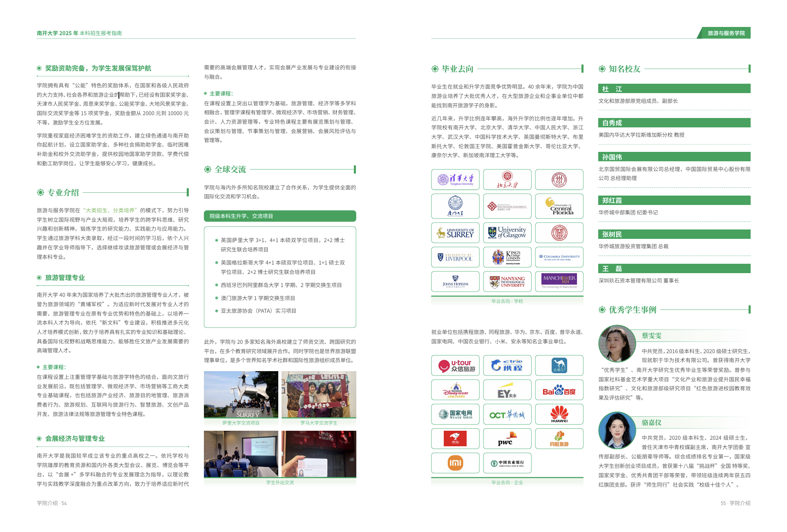Click 骆嘉仪's portrait photo
The width and height of the screenshot is (787, 532).
pos(617,430)
